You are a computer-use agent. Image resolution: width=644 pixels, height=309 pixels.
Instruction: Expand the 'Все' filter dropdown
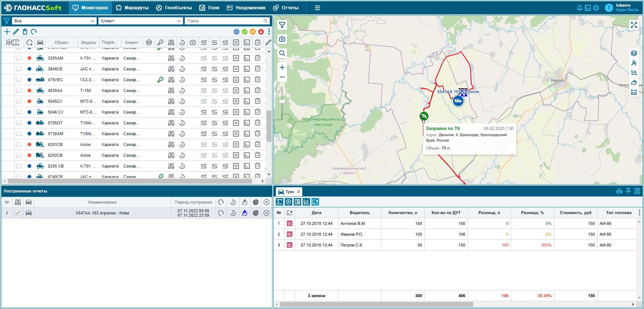(x=54, y=21)
